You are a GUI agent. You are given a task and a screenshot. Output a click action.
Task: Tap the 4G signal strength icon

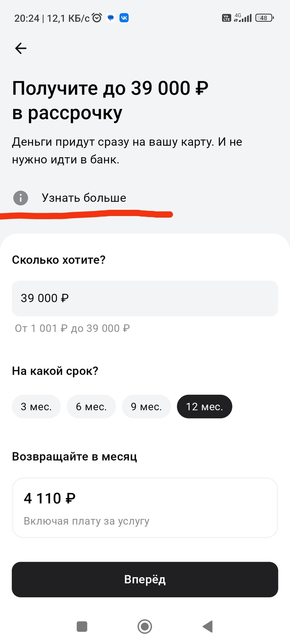(243, 18)
